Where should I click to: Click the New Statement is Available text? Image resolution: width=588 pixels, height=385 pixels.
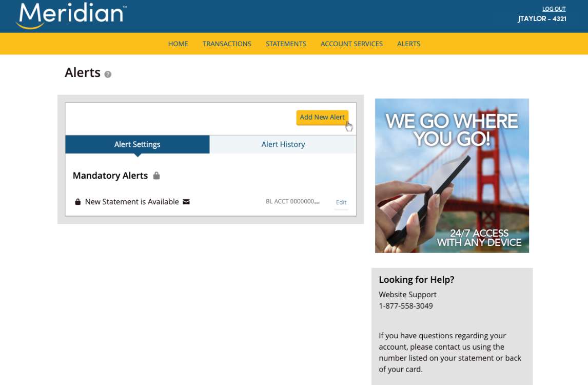(132, 202)
